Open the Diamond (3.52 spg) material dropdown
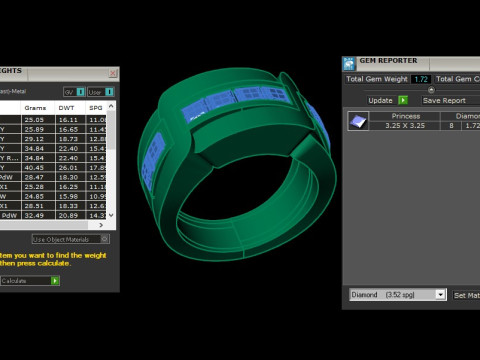Image resolution: width=480 pixels, height=360 pixels. coord(440,295)
